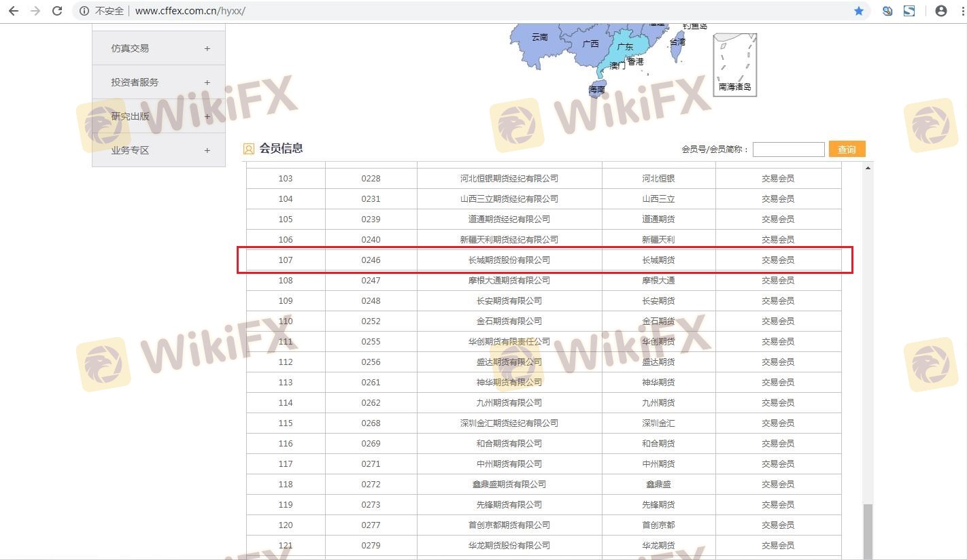Click the browser forward arrow
Screen dimensions: 967x560
pyautogui.click(x=35, y=11)
